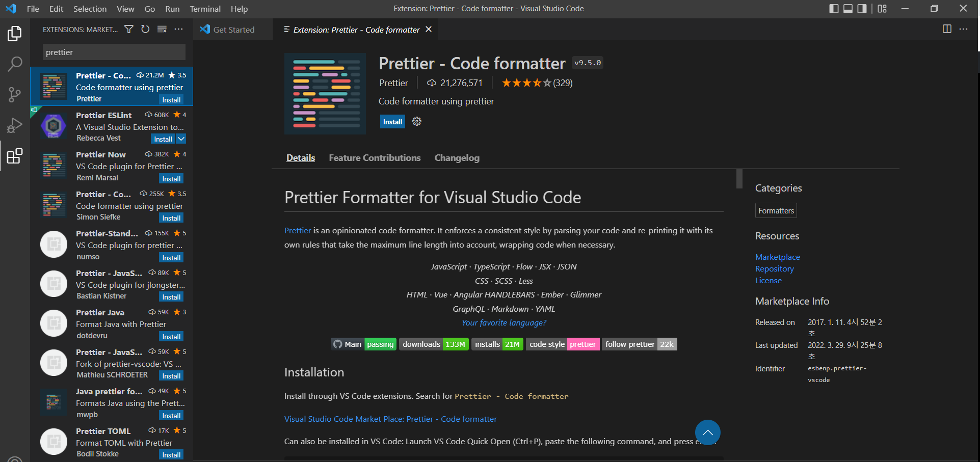Open the Search view in activity bar
The width and height of the screenshot is (980, 462).
click(15, 64)
